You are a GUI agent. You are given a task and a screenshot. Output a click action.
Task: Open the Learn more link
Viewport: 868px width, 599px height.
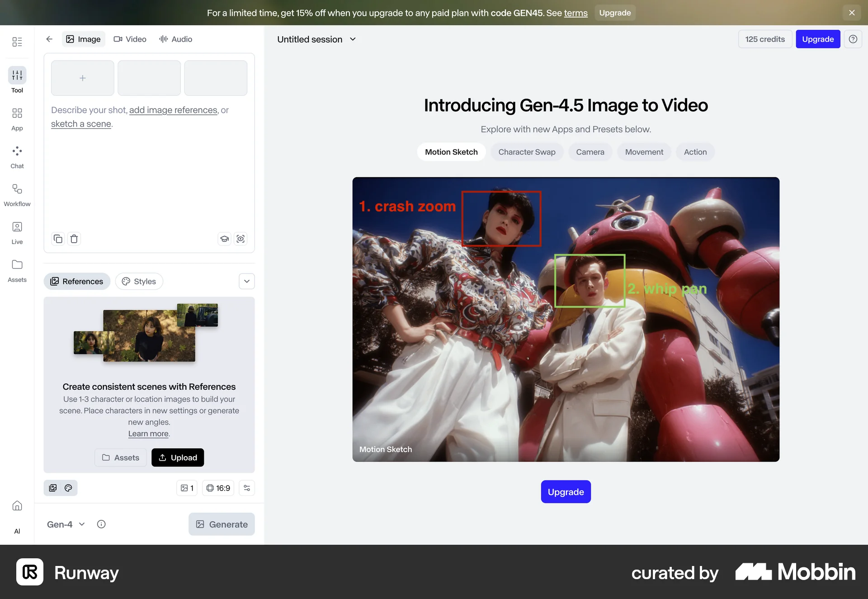[148, 434]
